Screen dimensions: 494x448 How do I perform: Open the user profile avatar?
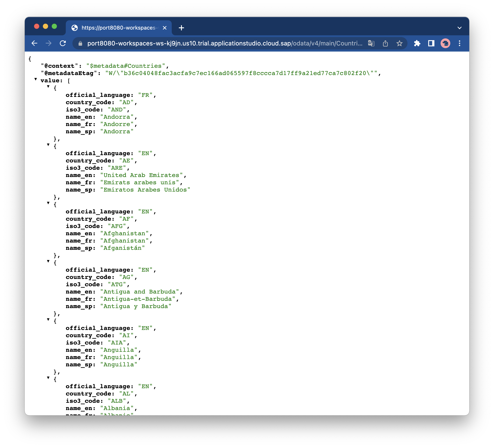coord(445,43)
